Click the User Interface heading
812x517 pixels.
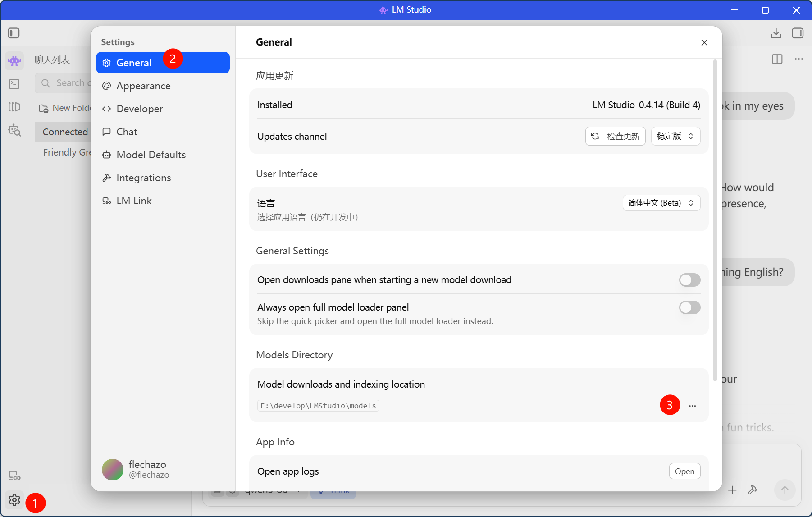287,174
